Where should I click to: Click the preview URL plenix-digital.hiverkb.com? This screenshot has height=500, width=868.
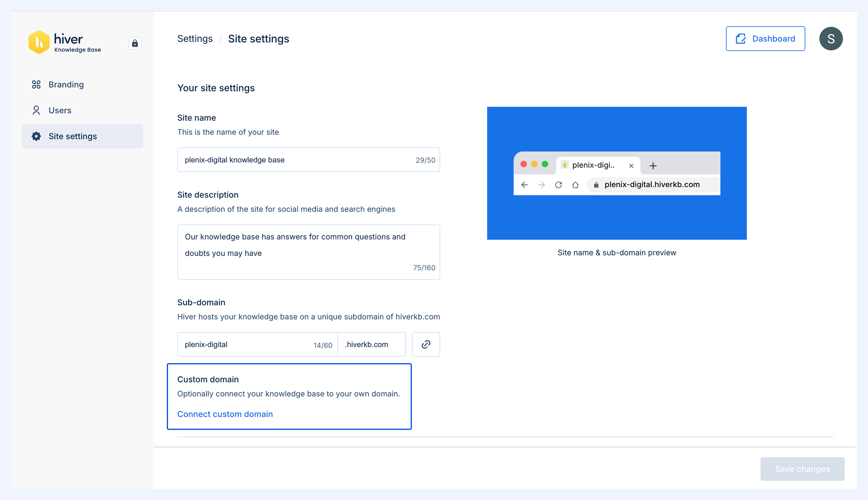[652, 184]
